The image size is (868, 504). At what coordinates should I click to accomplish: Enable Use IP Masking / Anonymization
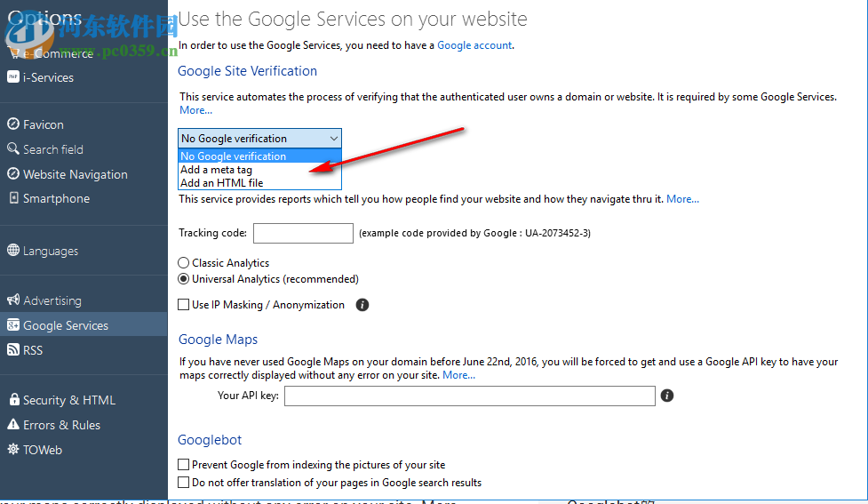(x=183, y=305)
